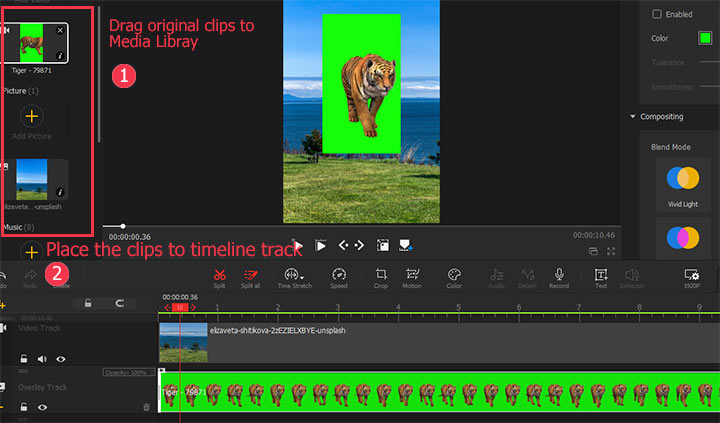Viewport: 720px width, 423px height.
Task: Open 1920P export settings
Action: (692, 278)
